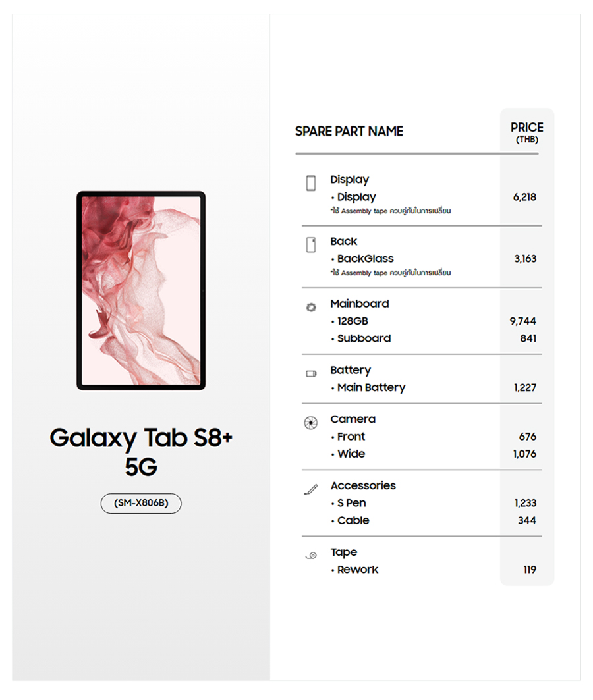
Task: Select the BackGlass spare part row
Action: (365, 259)
